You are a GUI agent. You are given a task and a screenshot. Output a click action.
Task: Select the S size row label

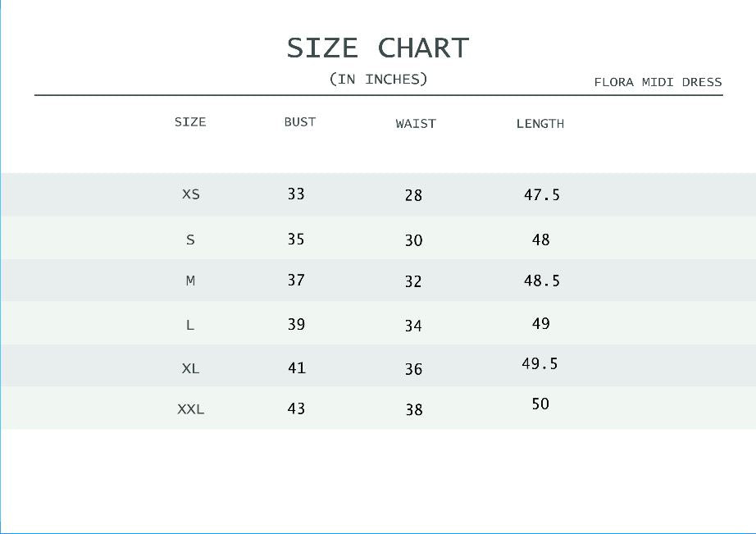point(190,240)
